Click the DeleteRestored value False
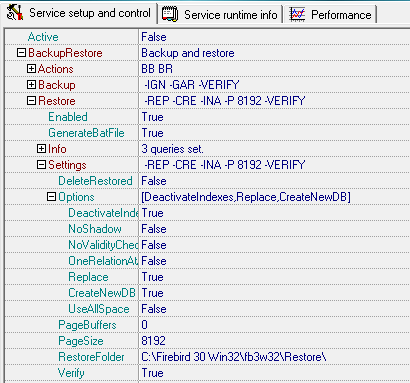410x383 pixels. pyautogui.click(x=154, y=181)
